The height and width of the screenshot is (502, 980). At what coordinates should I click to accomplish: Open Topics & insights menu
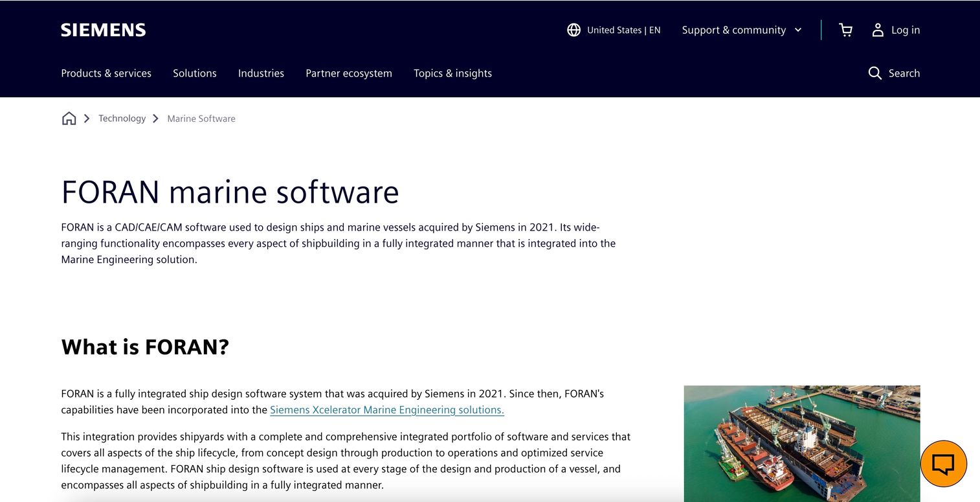click(x=453, y=73)
